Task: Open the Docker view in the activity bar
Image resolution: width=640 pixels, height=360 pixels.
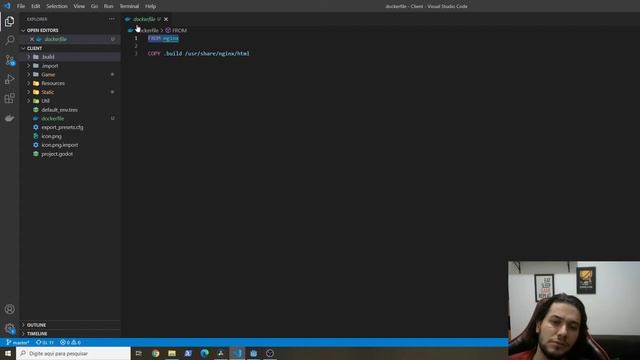Action: click(9, 118)
